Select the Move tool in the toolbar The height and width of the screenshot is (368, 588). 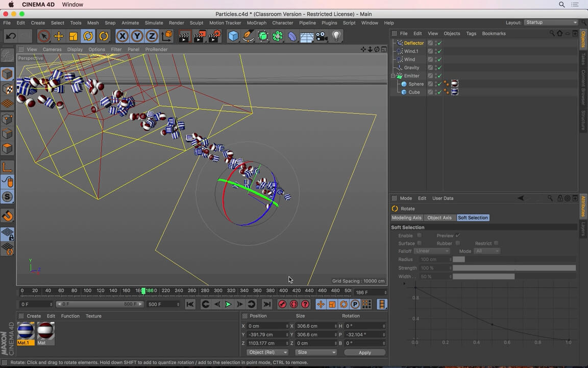point(58,36)
